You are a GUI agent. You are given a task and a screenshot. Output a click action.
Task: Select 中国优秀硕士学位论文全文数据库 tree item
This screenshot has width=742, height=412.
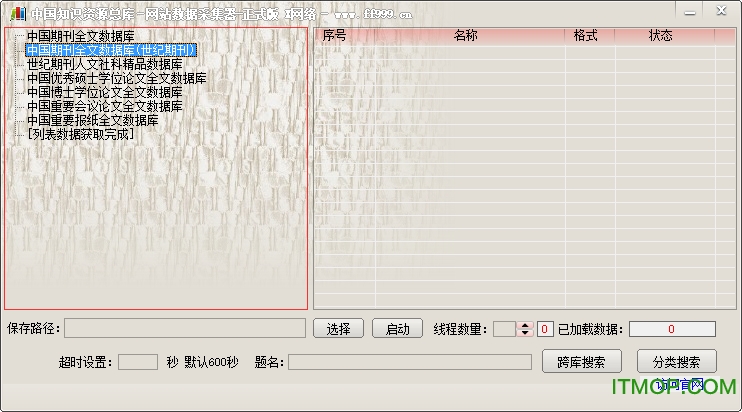(116, 78)
